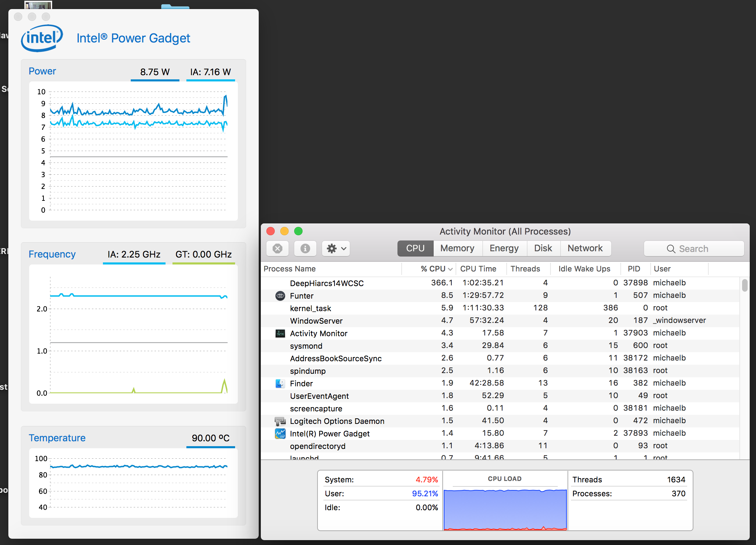Click the Logitech Options Daemon icon
Viewport: 756px width, 545px height.
pyautogui.click(x=280, y=421)
